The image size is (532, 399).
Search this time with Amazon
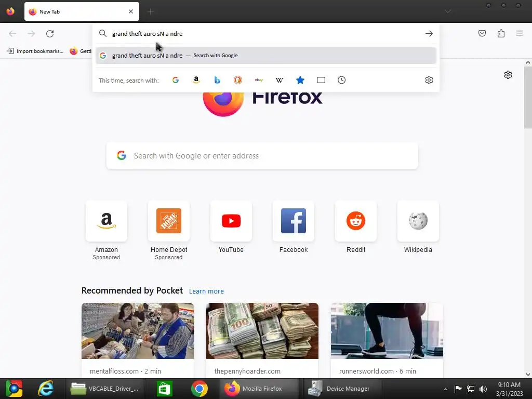196,80
